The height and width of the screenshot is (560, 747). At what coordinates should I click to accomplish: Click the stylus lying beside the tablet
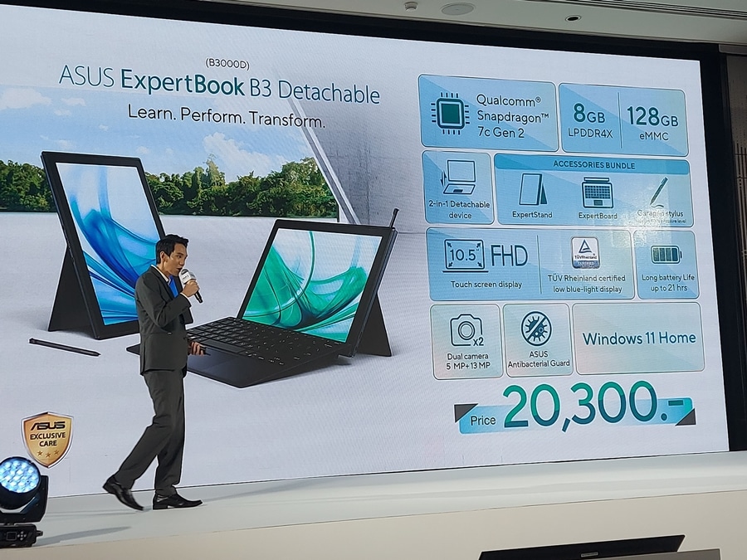(x=64, y=348)
